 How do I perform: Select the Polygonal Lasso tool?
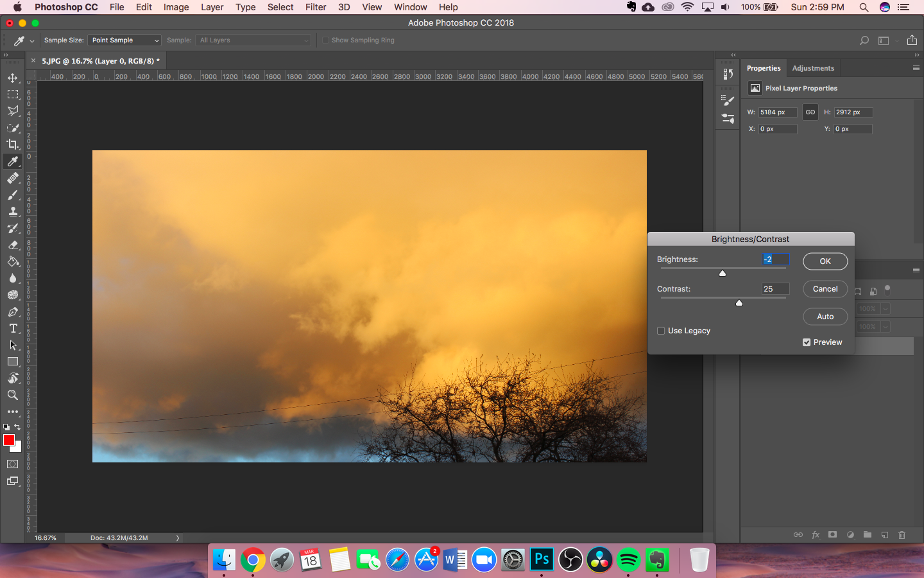click(13, 111)
